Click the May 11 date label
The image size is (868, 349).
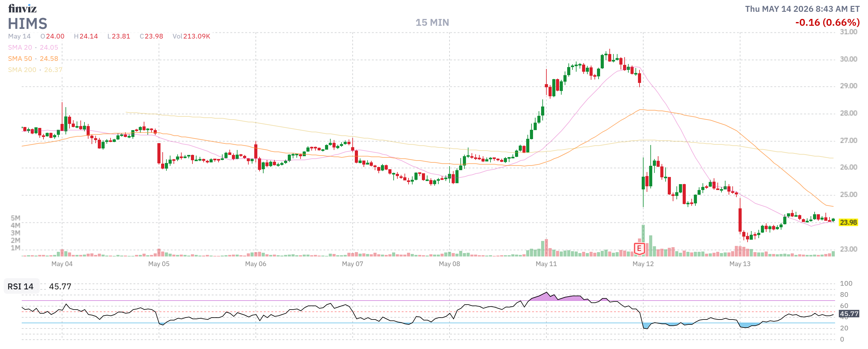click(x=546, y=264)
